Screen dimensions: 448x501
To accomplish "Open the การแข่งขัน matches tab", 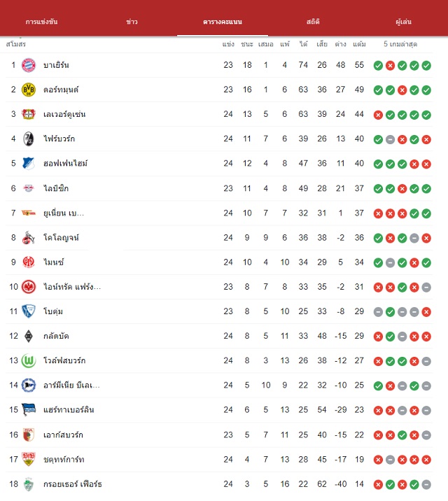I will click(x=41, y=22).
